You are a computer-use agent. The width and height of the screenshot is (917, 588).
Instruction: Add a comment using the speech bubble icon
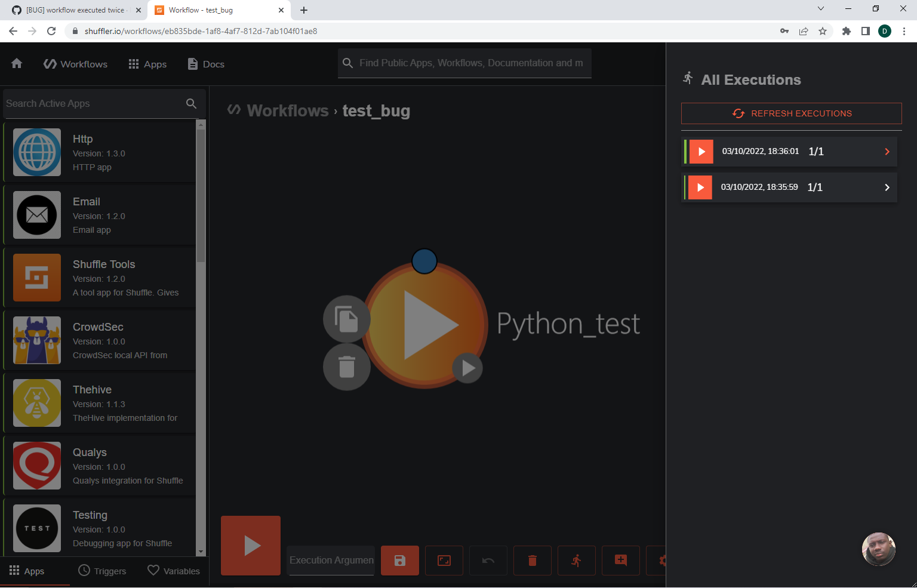point(620,560)
